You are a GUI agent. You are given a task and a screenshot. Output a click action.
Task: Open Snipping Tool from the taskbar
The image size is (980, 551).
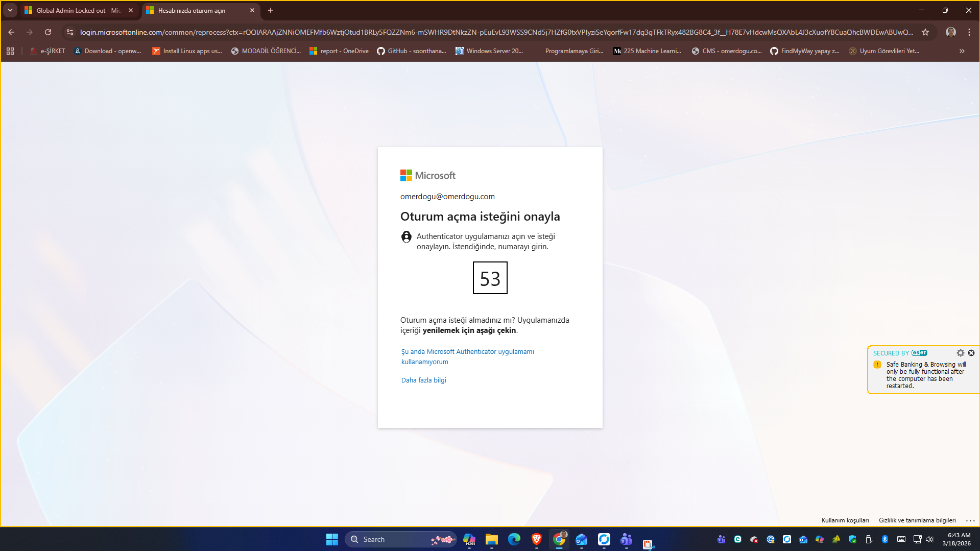coord(649,544)
